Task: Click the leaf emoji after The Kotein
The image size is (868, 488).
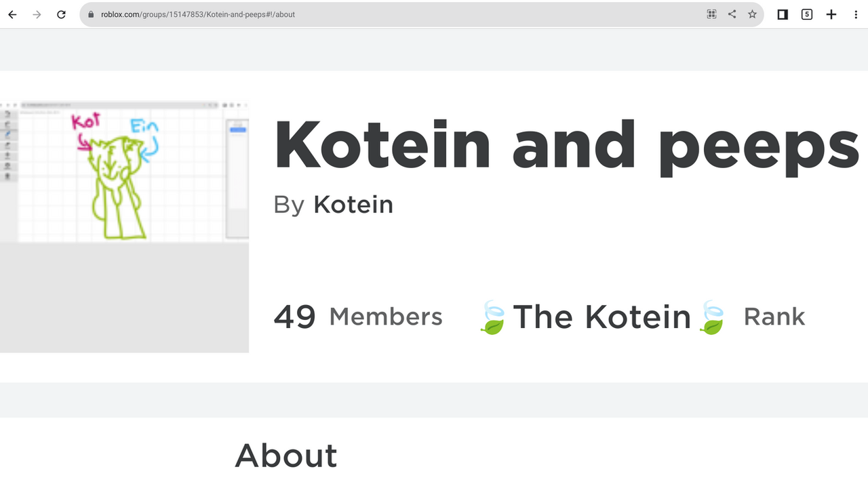Action: (711, 318)
